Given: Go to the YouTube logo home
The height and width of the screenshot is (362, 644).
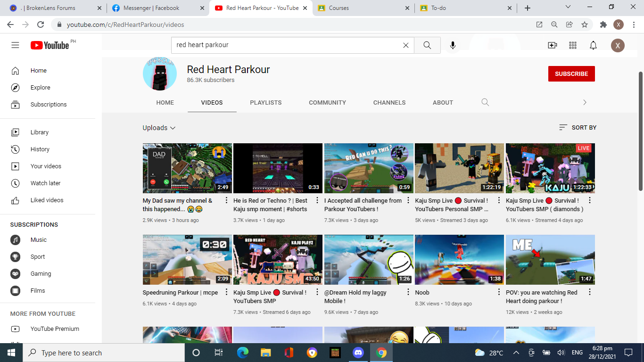Looking at the screenshot, I should [x=50, y=45].
